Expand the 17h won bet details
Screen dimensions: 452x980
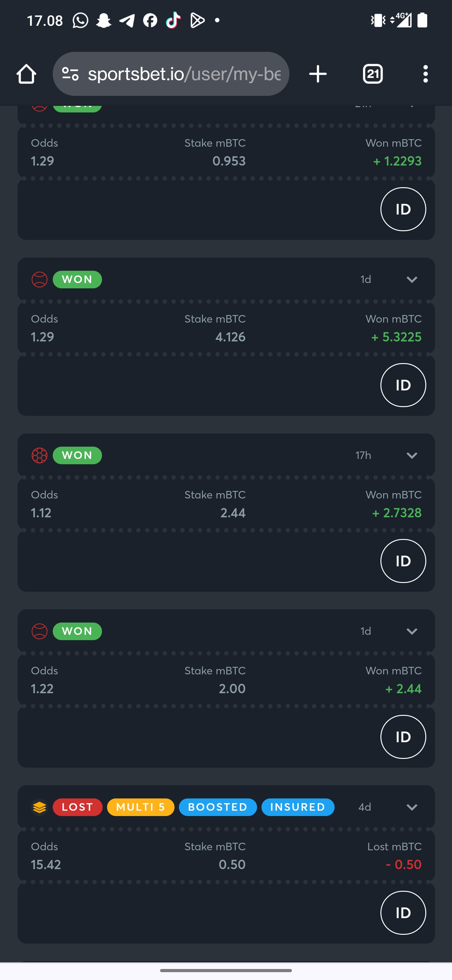[x=412, y=455]
